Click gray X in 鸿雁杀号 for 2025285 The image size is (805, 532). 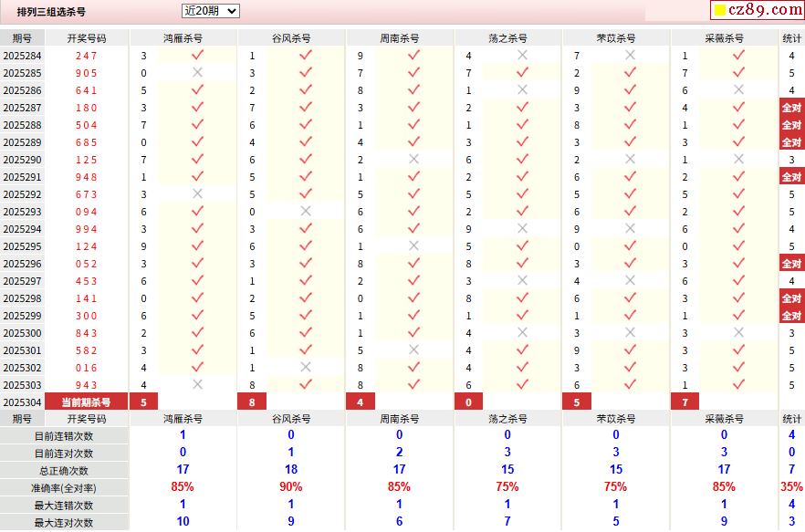click(197, 73)
